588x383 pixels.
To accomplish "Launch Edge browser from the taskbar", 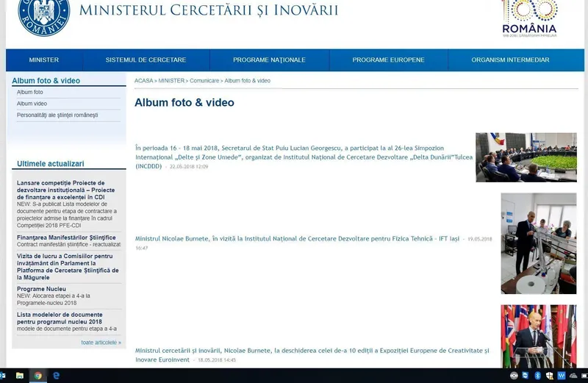I will [56, 376].
